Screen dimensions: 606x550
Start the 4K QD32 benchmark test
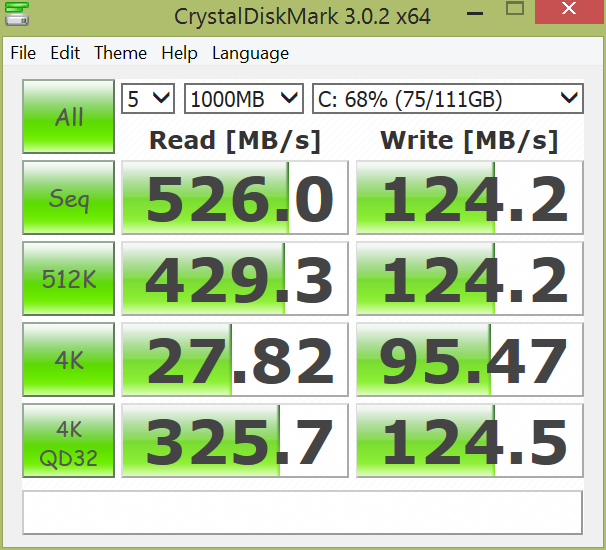tap(68, 441)
